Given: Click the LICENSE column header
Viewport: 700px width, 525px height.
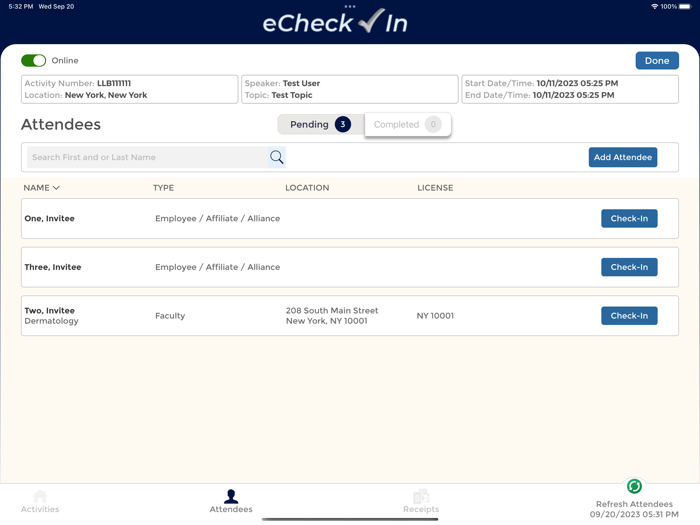Looking at the screenshot, I should coord(435,188).
